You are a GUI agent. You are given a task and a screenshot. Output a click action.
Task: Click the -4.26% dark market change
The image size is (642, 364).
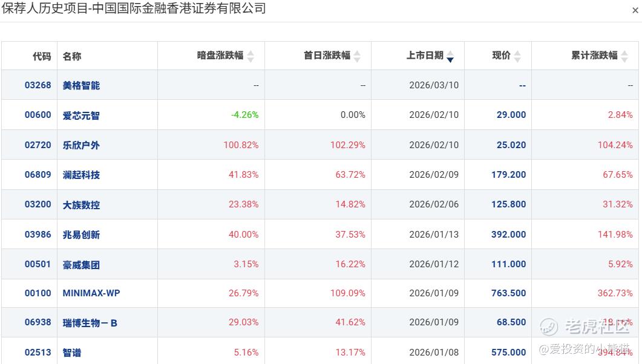click(x=245, y=115)
